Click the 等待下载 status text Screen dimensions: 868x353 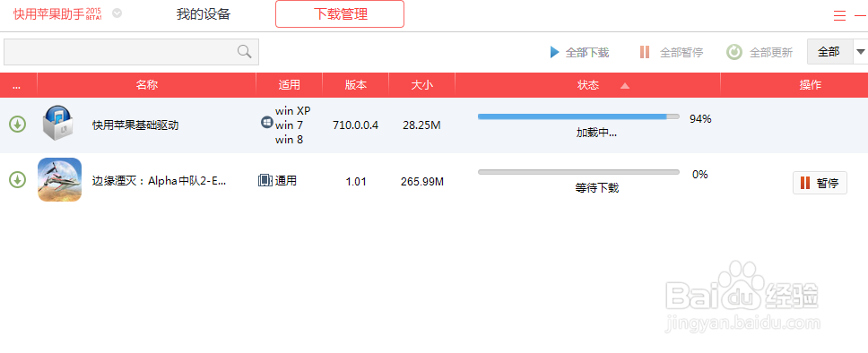597,188
